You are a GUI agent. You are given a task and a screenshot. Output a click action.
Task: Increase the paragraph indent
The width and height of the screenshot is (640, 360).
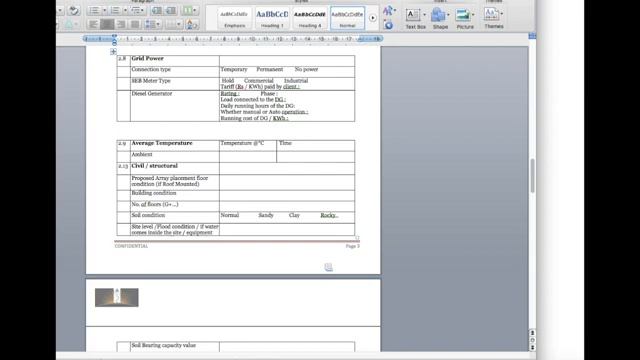(171, 10)
